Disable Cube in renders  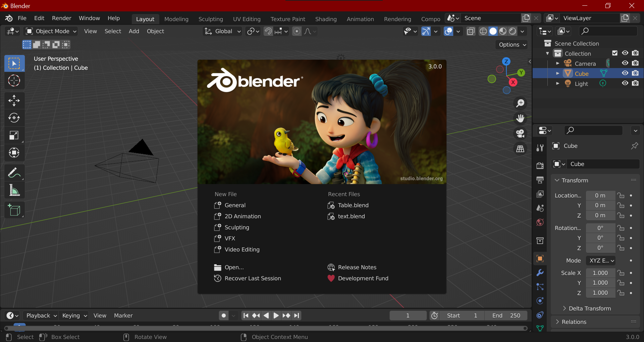click(635, 73)
